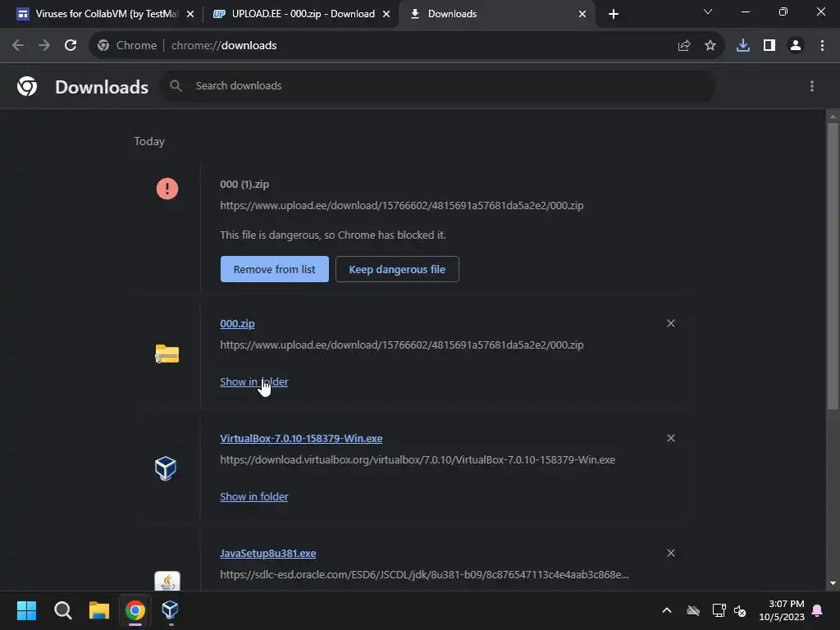840x630 pixels.
Task: Click the VirtualBox cube file icon
Action: click(166, 468)
